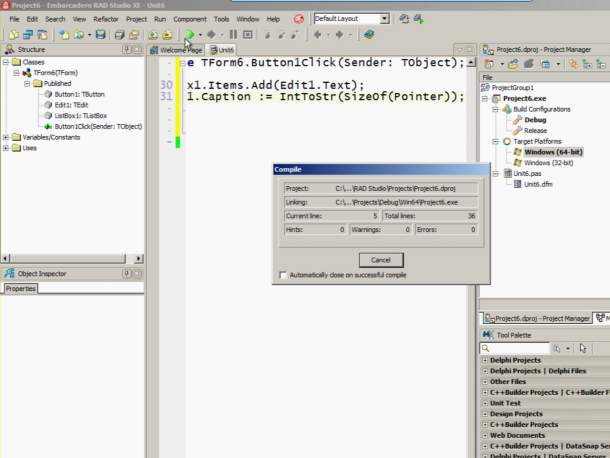Click the Save disk icon in toolbar

[x=100, y=35]
